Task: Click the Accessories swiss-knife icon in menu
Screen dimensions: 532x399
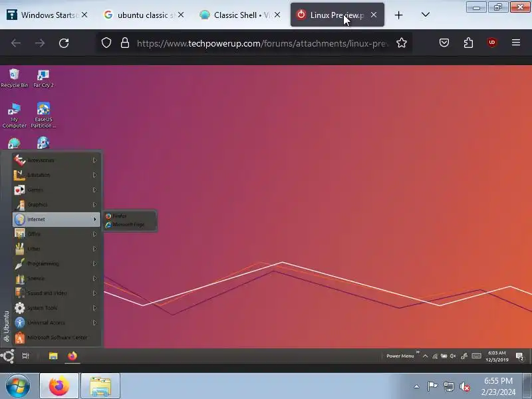Action: [x=19, y=160]
